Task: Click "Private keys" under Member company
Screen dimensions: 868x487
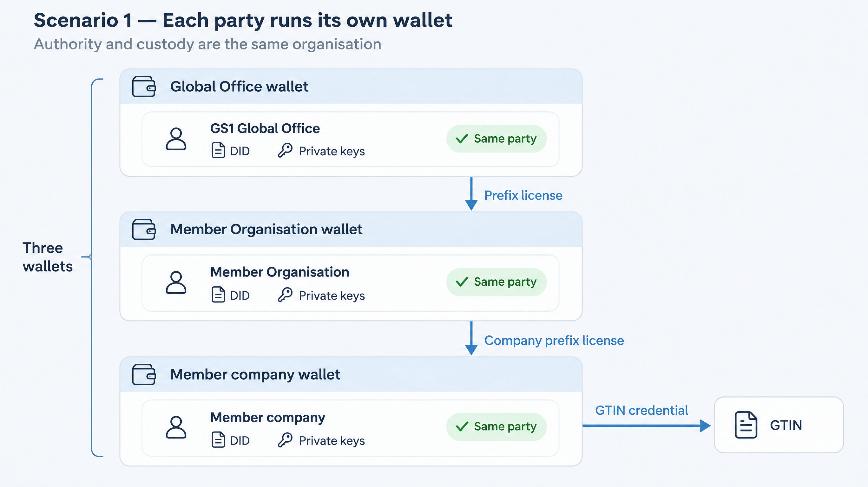Action: 332,441
